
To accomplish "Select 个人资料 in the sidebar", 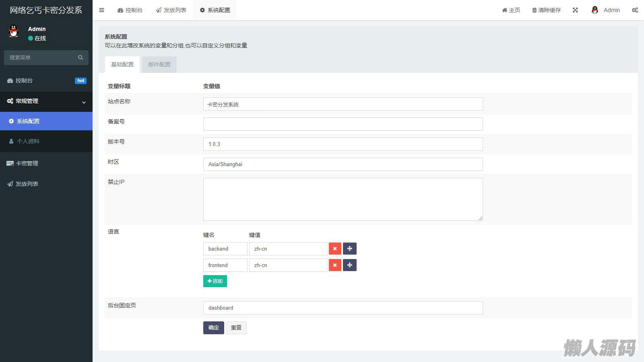I will pos(28,141).
